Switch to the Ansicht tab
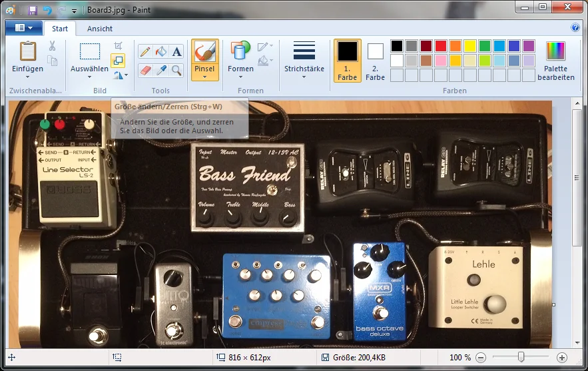Screen dimensions: 588x371 (x=99, y=29)
